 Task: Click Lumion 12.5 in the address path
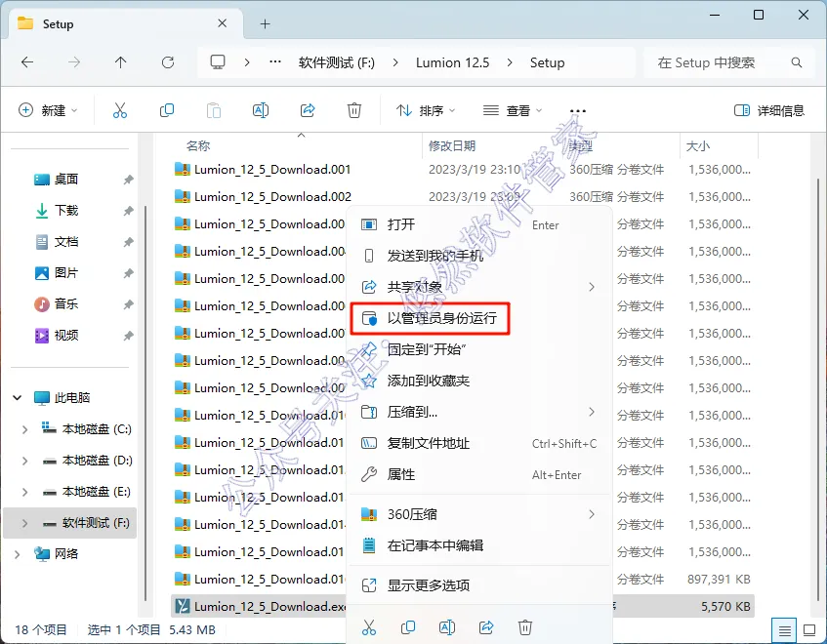452,62
